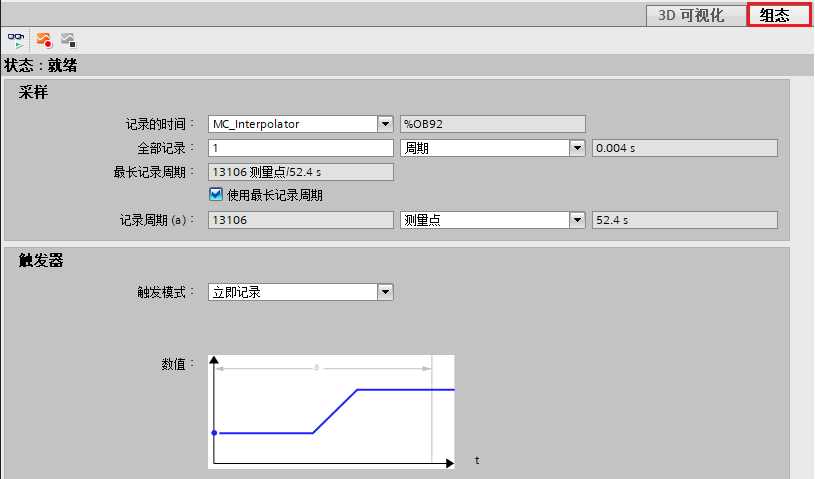The height and width of the screenshot is (479, 815).
Task: Click the 状态：就绪 status bar
Action: [41, 66]
